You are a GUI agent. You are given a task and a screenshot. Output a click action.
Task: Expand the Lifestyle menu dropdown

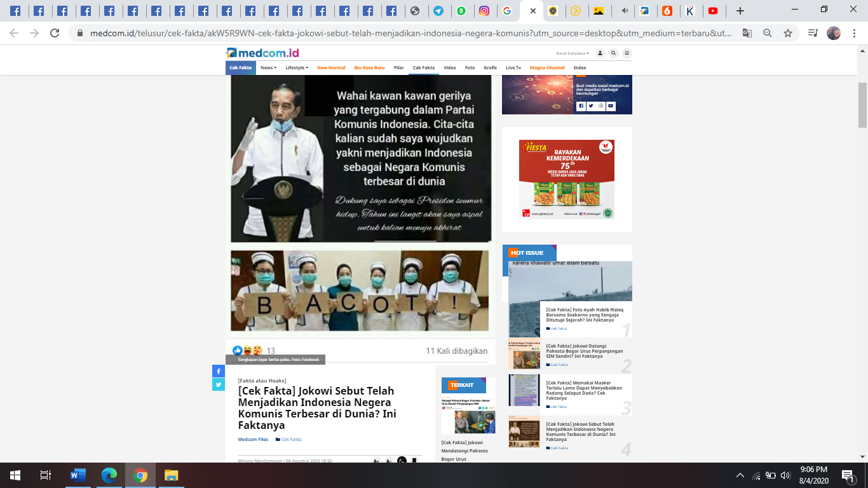[297, 67]
